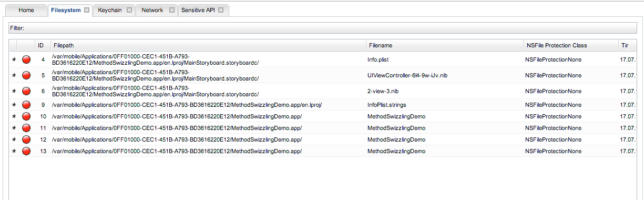Select the InfoPlist.strings filename cell
644x200 pixels.
click(x=387, y=105)
